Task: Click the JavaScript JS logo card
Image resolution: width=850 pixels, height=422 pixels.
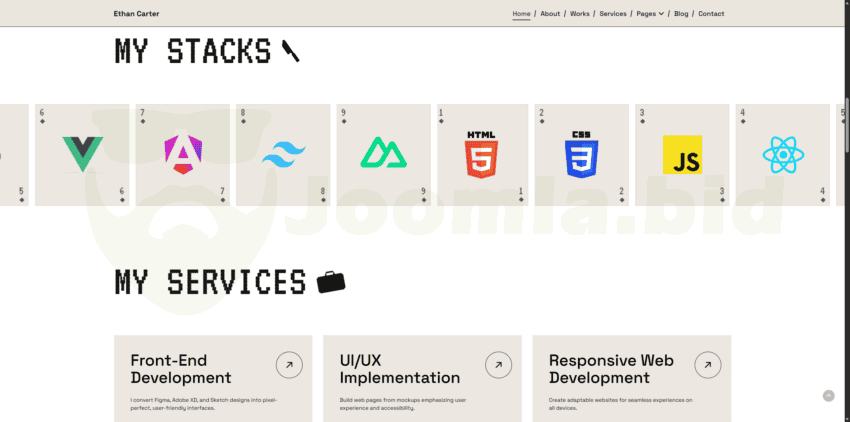Action: (x=682, y=154)
